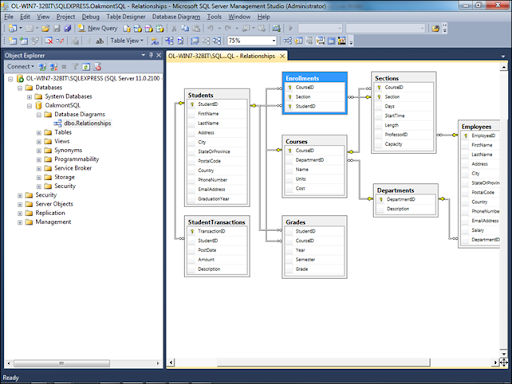The image size is (512, 384).
Task: Select the Enrollments table header
Action: pos(315,78)
